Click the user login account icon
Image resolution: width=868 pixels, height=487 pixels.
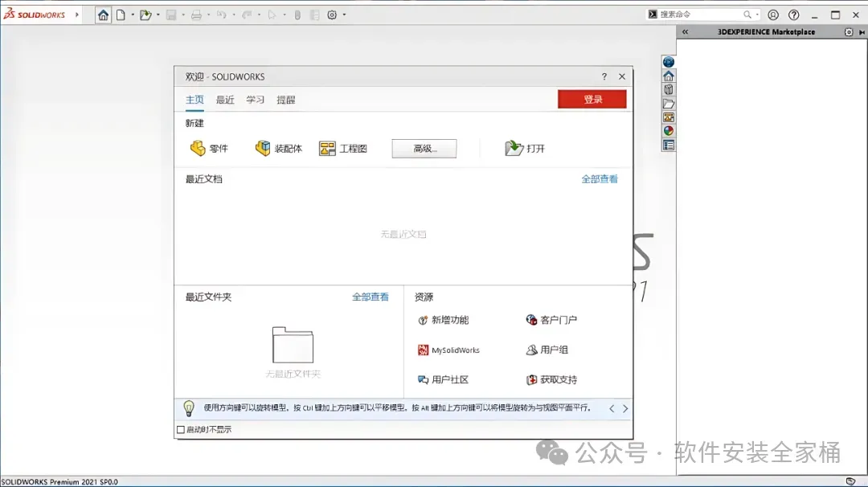tap(773, 15)
